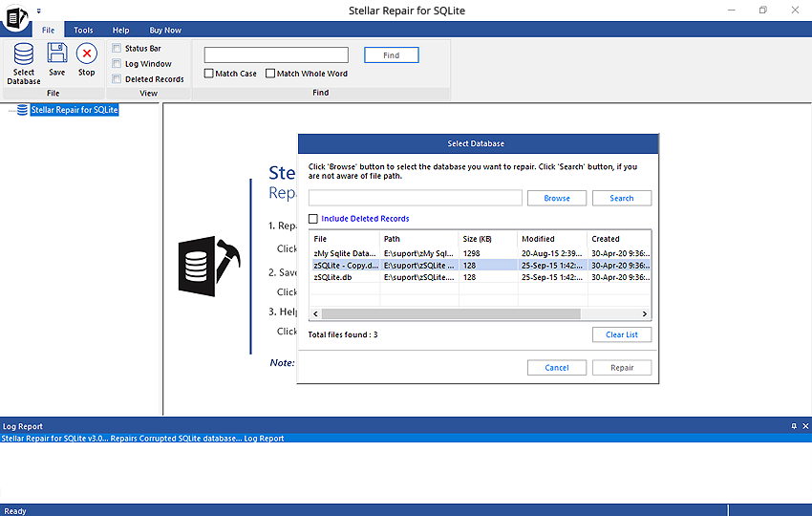Screen dimensions: 812x516
Task: Close the Log Report panel
Action: coord(805,426)
